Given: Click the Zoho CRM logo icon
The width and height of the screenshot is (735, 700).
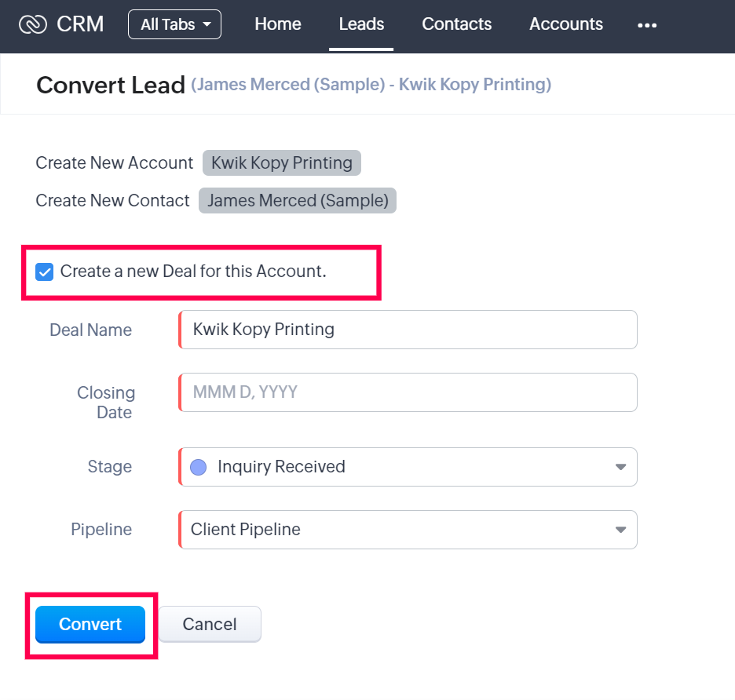Looking at the screenshot, I should pyautogui.click(x=33, y=24).
